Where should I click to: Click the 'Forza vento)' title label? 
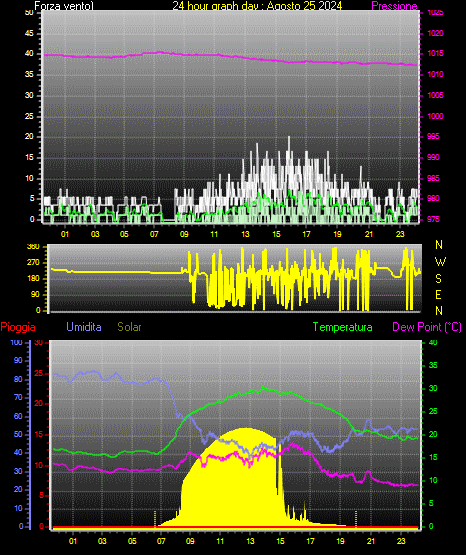click(x=64, y=6)
